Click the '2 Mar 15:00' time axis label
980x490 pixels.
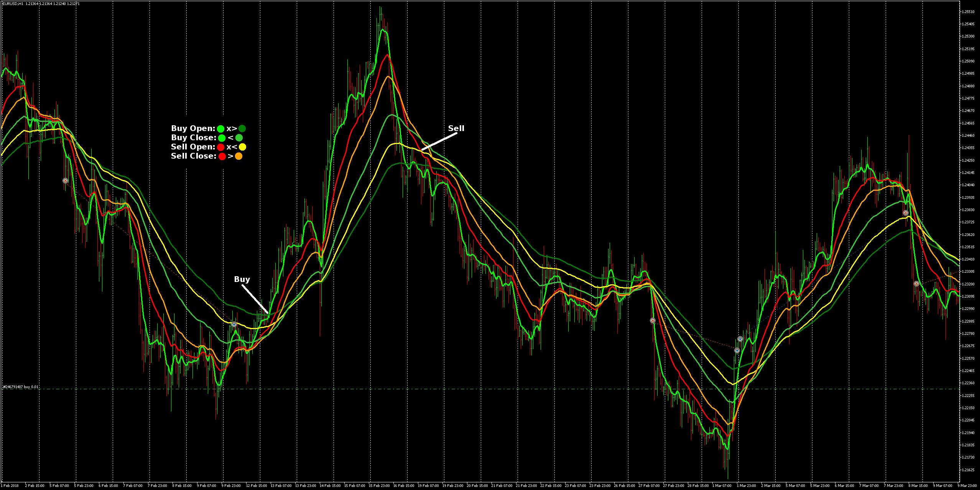[771, 486]
